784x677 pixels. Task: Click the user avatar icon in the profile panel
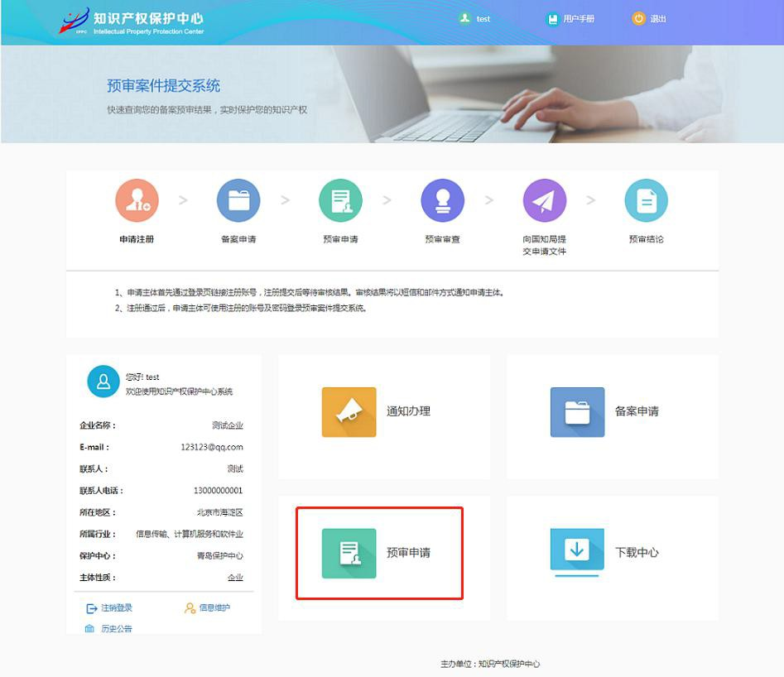(103, 383)
